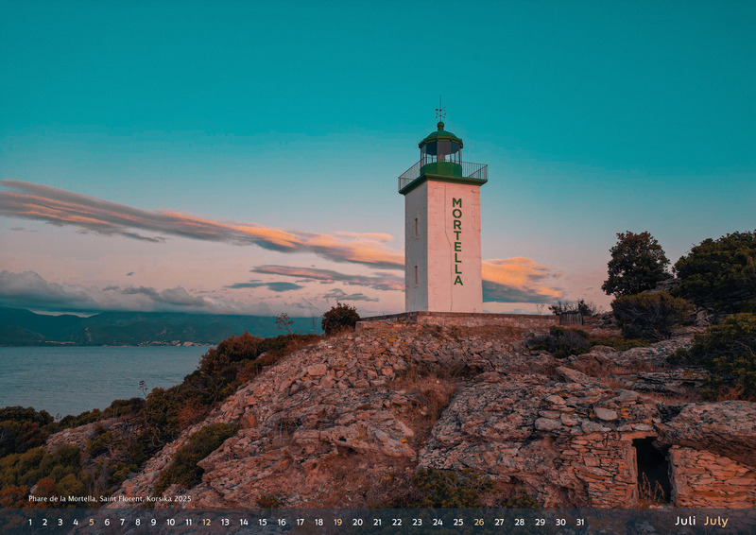Select day 22 in the date row
The height and width of the screenshot is (535, 756).
pyautogui.click(x=397, y=522)
